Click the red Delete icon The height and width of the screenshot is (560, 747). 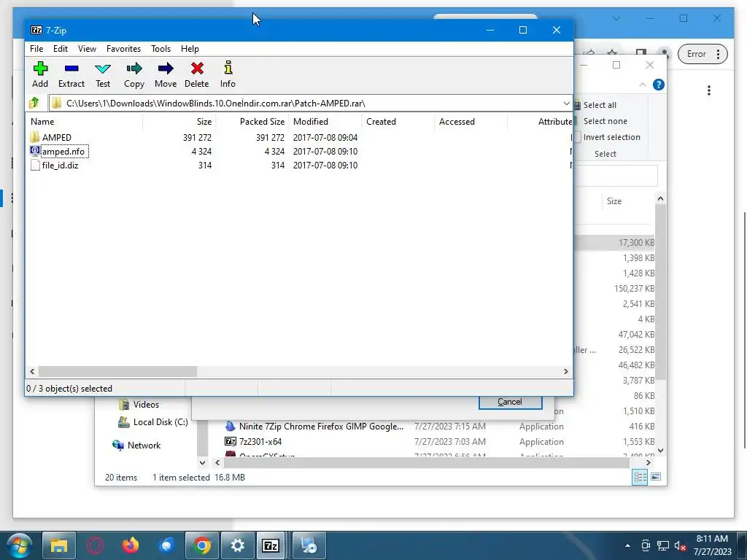(197, 74)
